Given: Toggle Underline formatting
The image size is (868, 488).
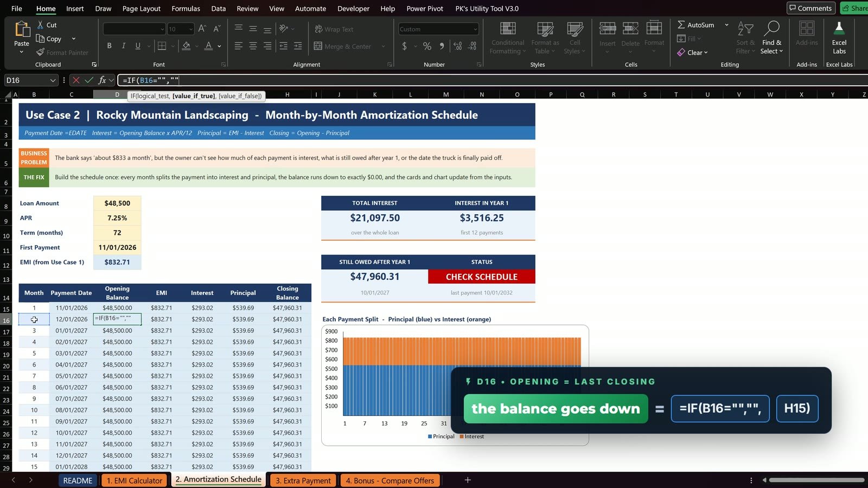Looking at the screenshot, I should pyautogui.click(x=138, y=46).
